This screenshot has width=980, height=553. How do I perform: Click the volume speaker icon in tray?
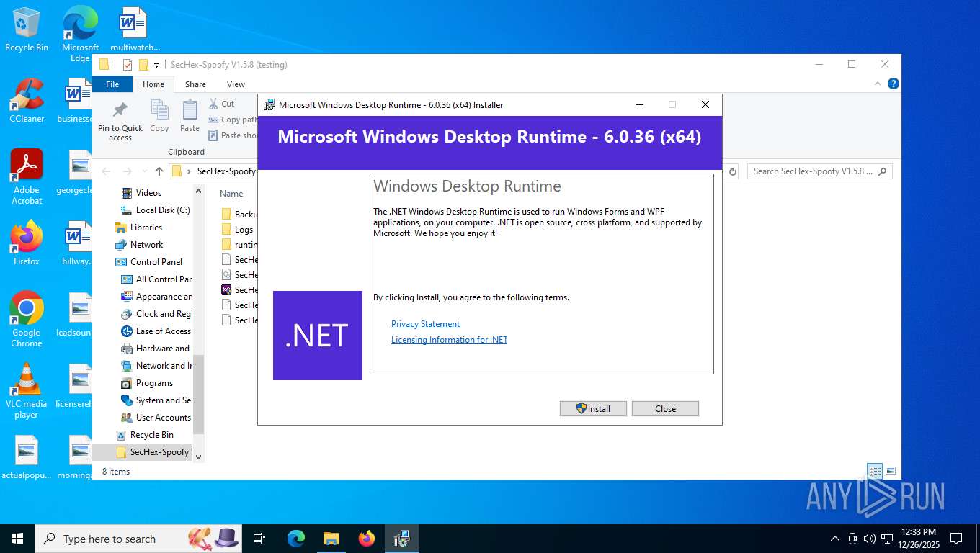(x=869, y=539)
